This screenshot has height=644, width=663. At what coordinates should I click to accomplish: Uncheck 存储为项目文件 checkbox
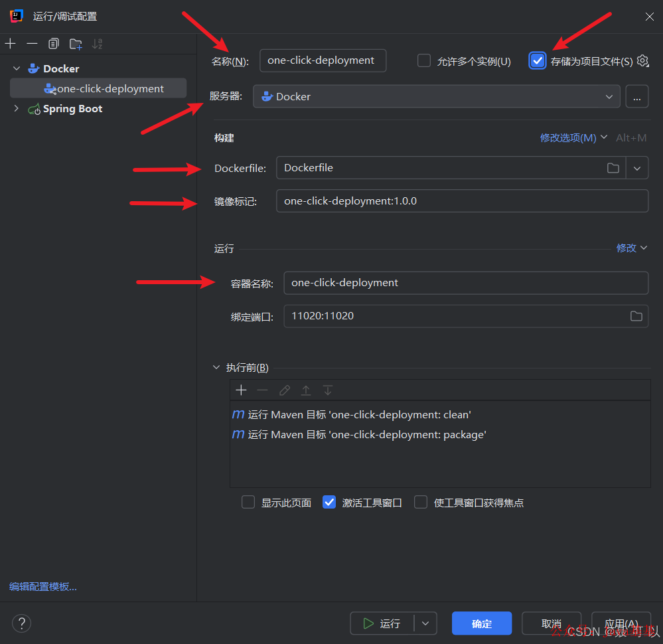pos(537,60)
